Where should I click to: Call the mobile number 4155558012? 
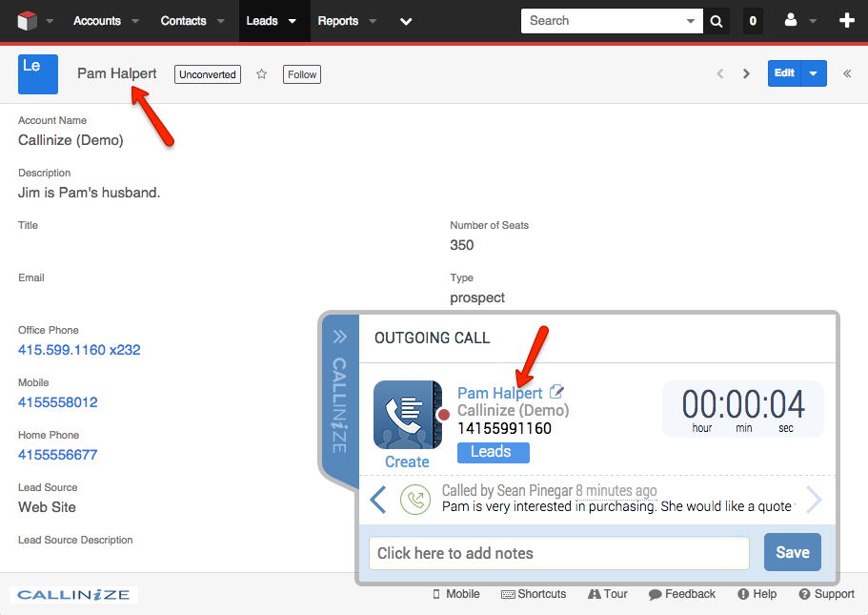pyautogui.click(x=57, y=402)
